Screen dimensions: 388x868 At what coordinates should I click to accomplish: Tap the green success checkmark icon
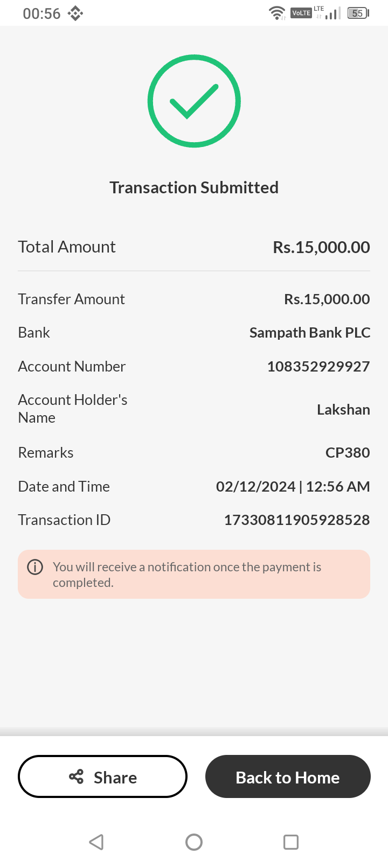(194, 101)
